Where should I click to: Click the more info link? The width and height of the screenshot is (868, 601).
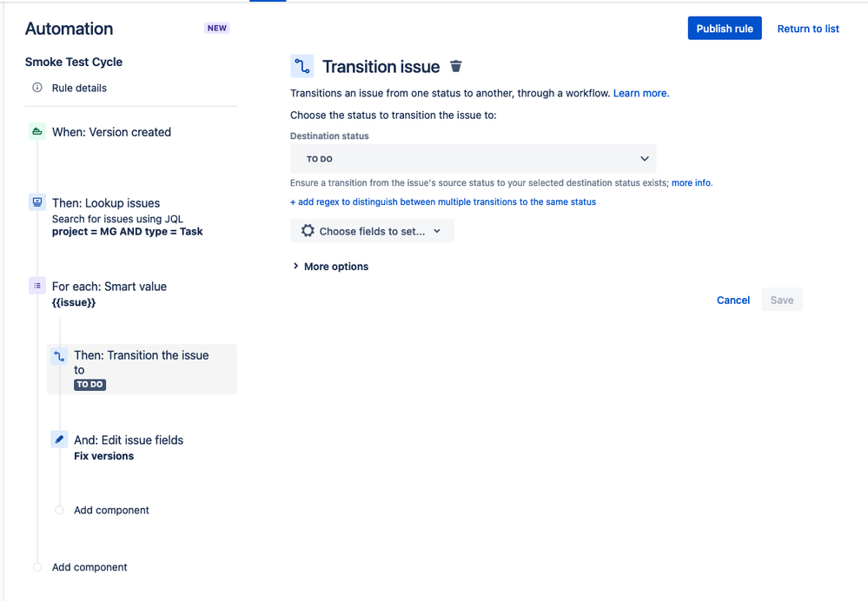(692, 183)
